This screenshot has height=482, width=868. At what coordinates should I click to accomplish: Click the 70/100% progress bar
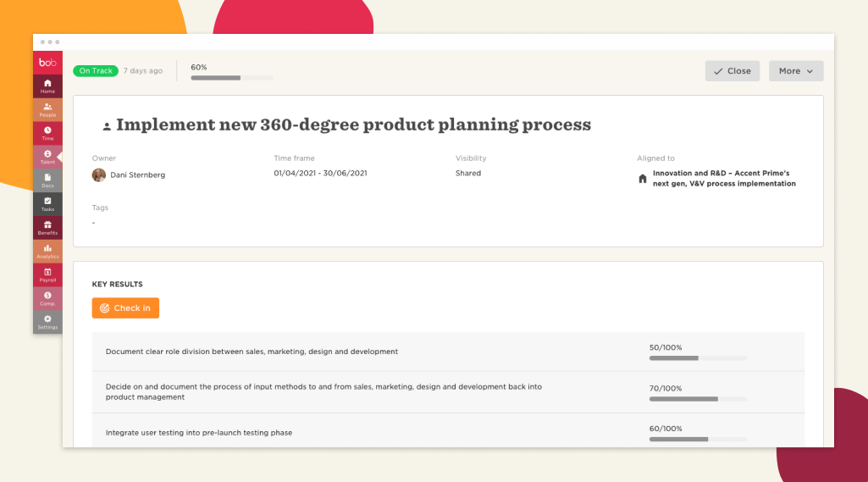click(x=698, y=399)
